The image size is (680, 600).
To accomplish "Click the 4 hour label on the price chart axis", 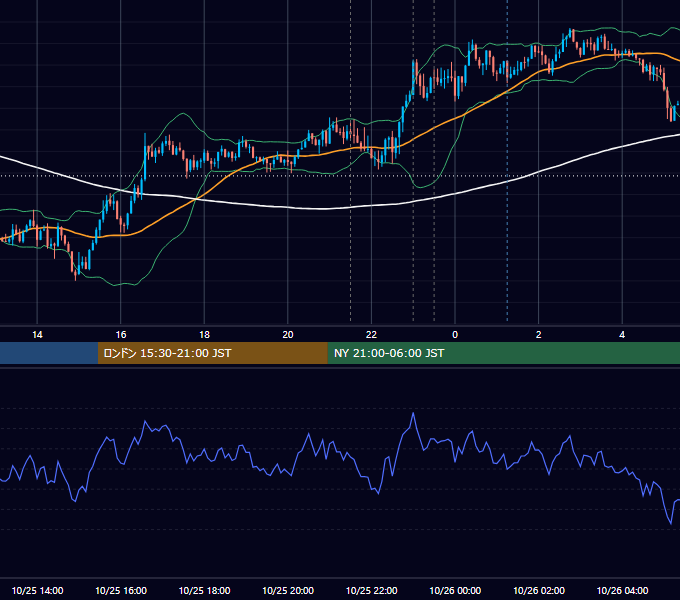I will tap(622, 335).
